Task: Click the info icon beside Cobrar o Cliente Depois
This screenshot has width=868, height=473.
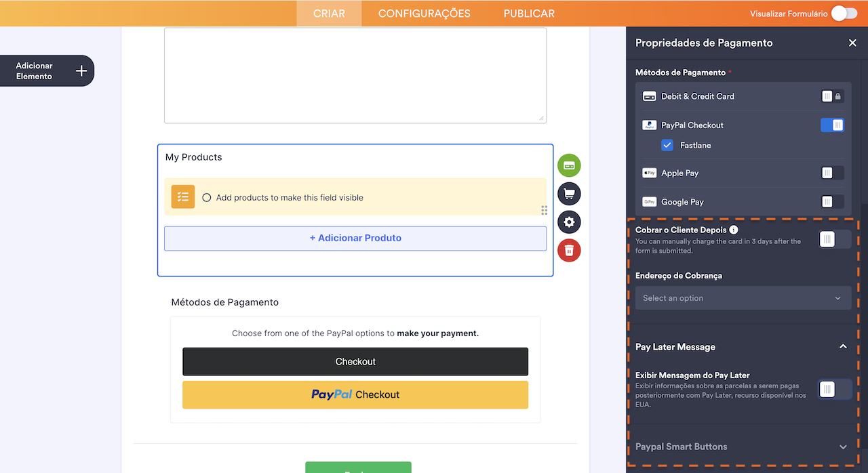Action: [734, 230]
